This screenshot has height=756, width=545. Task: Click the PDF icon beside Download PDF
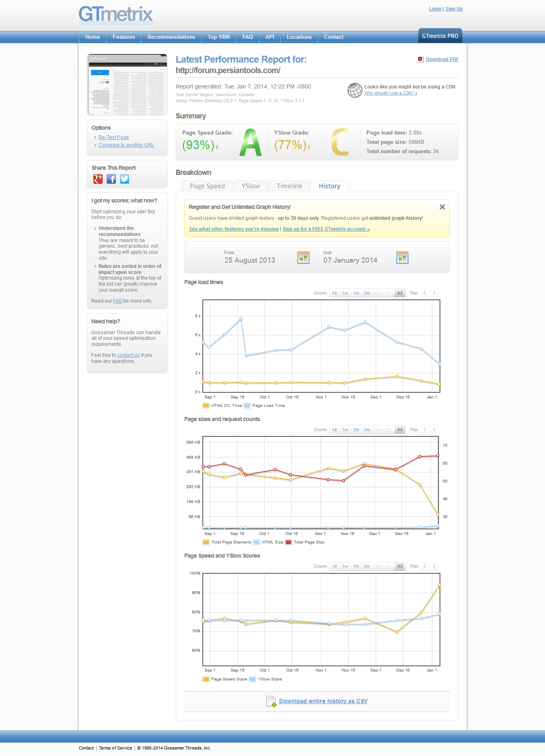pos(421,59)
